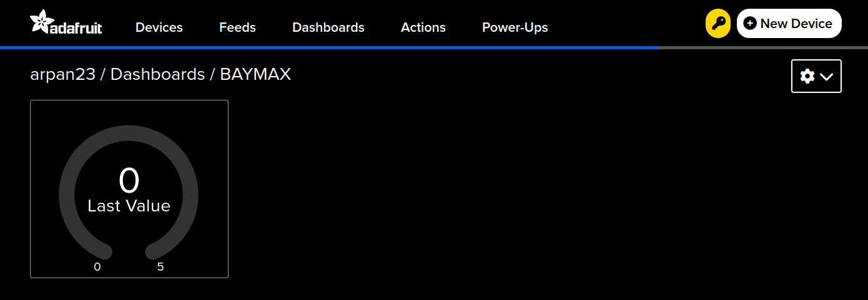Open the Devices menu
Screen dimensions: 868x300
159,27
